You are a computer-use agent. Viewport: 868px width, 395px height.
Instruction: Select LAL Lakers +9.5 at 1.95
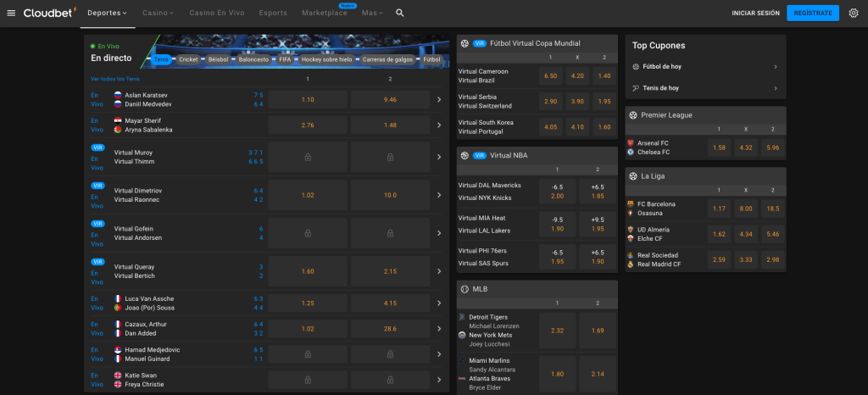(x=598, y=224)
